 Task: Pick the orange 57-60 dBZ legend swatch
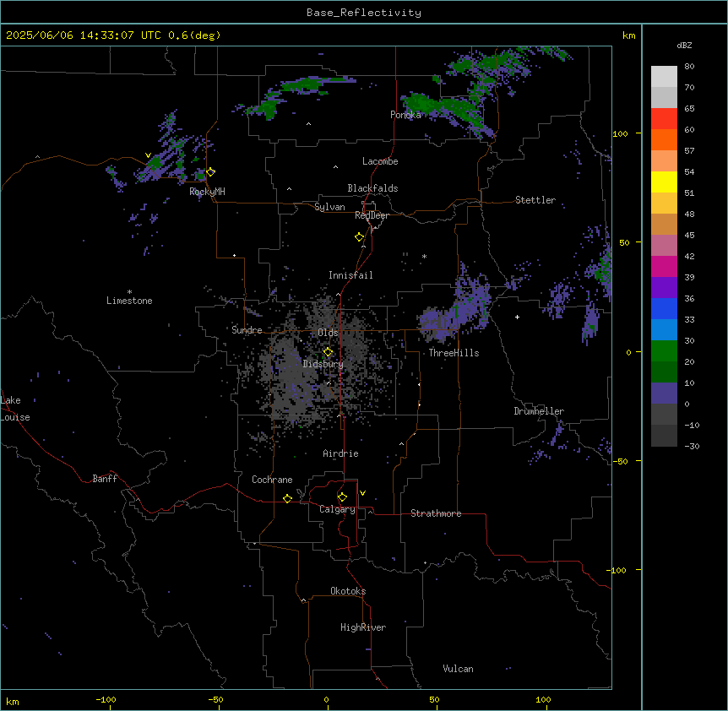coord(664,139)
